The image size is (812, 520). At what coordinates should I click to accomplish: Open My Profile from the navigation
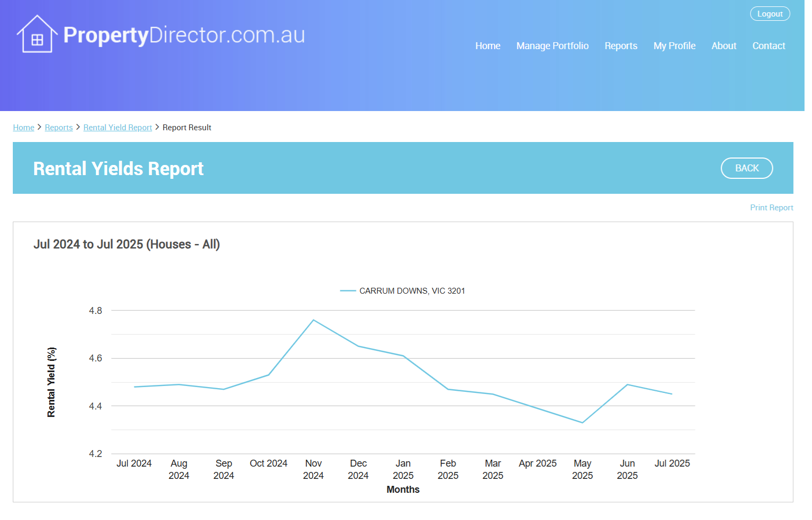click(x=674, y=46)
